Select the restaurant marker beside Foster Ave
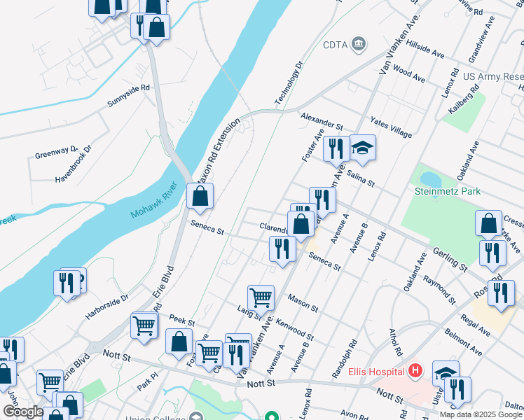 coord(336,150)
